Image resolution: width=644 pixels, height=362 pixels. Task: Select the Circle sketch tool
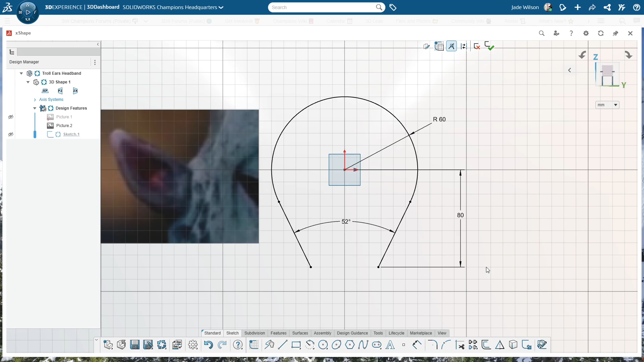[x=323, y=345]
